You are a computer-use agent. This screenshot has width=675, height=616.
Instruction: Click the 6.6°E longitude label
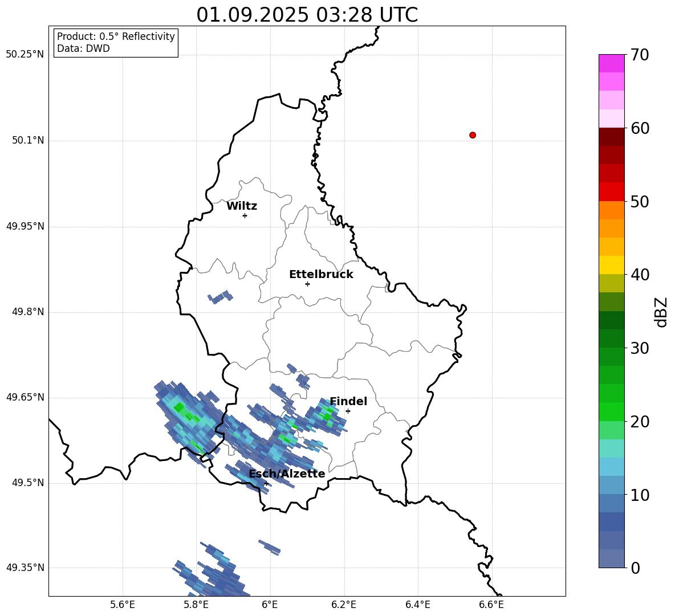(x=491, y=605)
